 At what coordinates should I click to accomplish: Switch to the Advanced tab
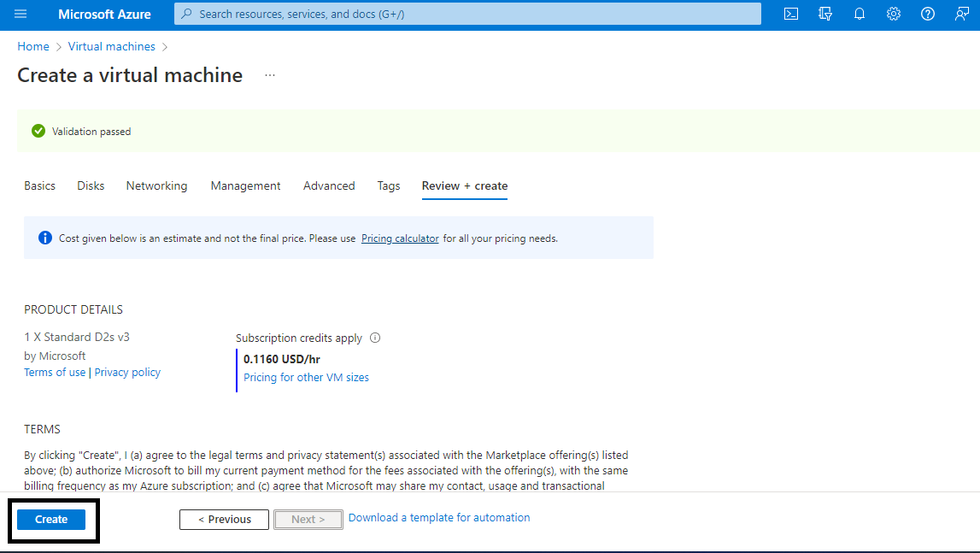[329, 185]
